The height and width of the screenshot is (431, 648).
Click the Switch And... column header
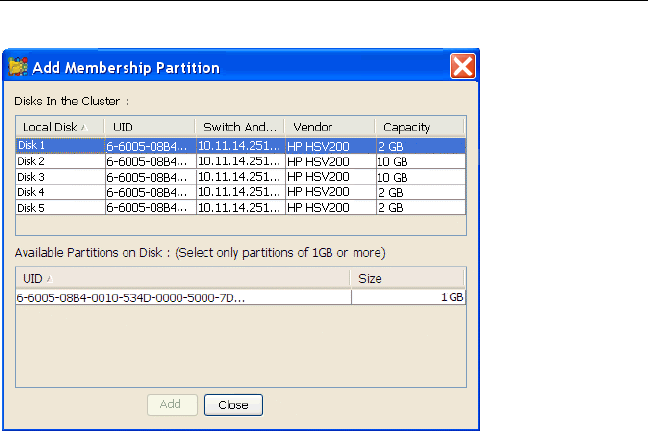coord(239,127)
